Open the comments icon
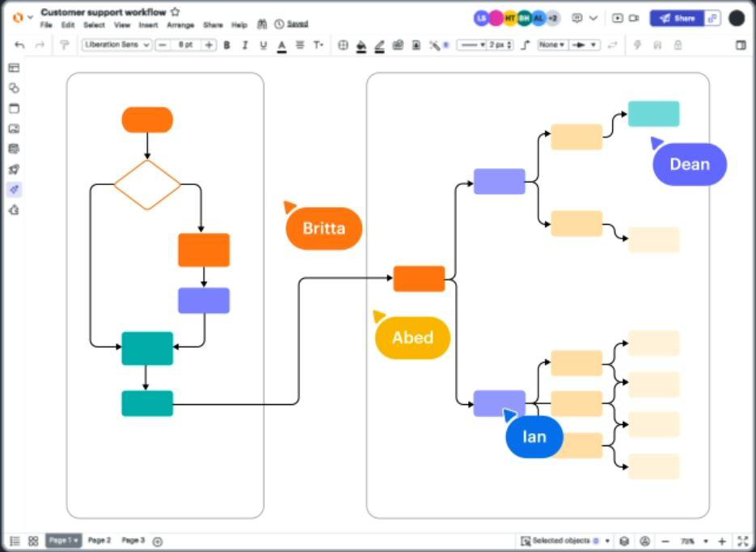756x552 pixels. [x=577, y=19]
